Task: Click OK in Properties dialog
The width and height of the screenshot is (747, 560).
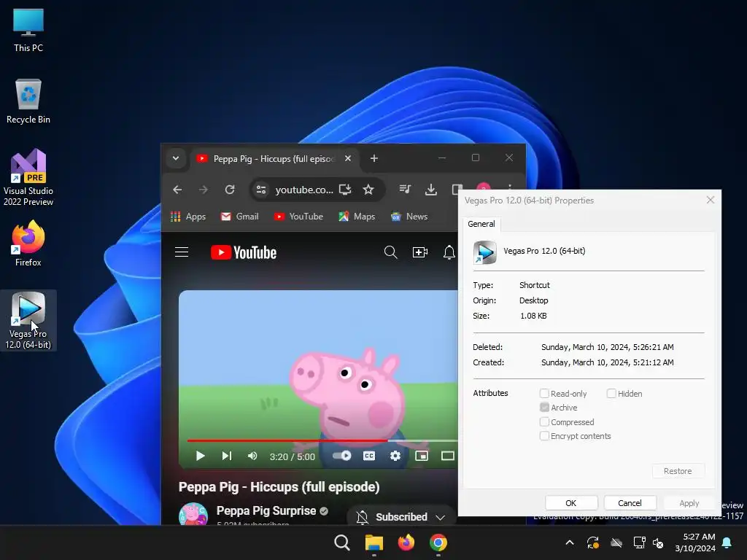Action: click(x=570, y=503)
